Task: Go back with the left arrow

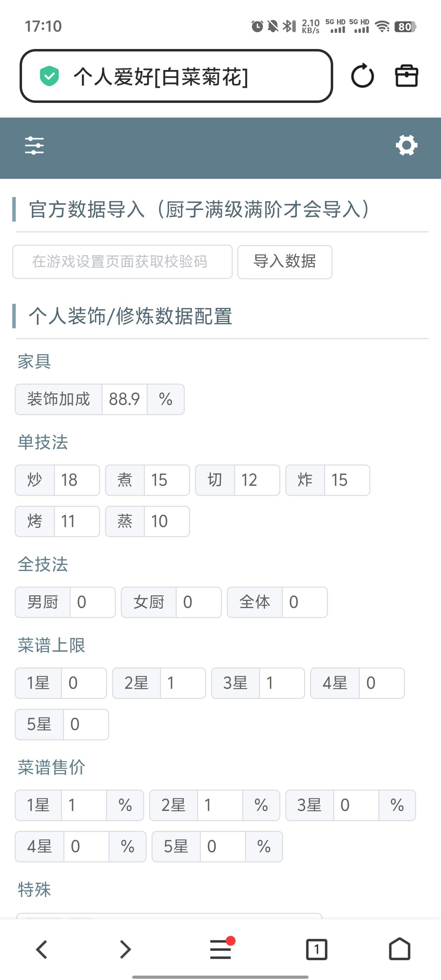Action: (41, 949)
